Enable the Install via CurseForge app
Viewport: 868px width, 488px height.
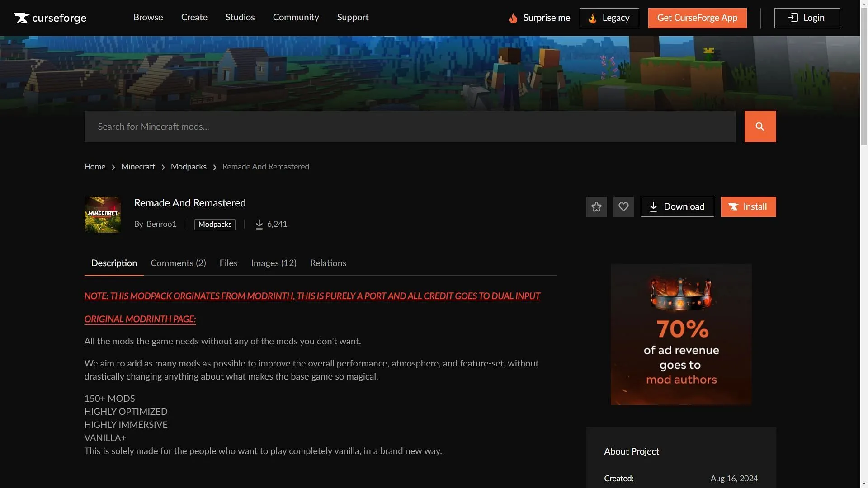point(748,206)
